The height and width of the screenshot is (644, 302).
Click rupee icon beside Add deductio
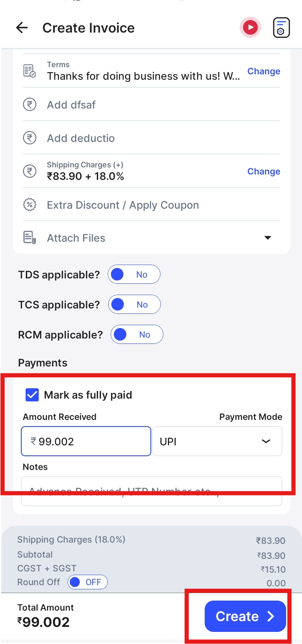[29, 138]
